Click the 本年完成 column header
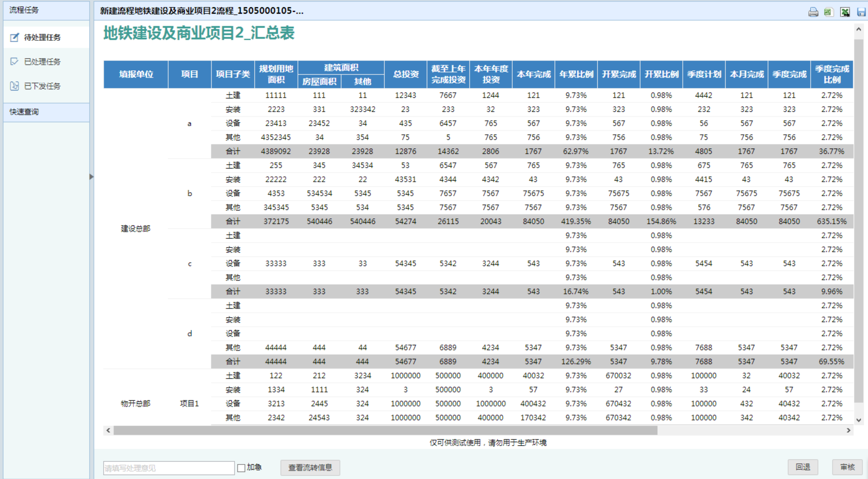This screenshot has width=868, height=479. (x=533, y=74)
